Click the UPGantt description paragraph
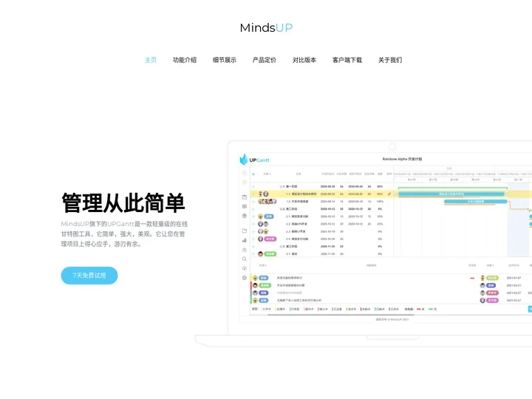 pos(124,233)
